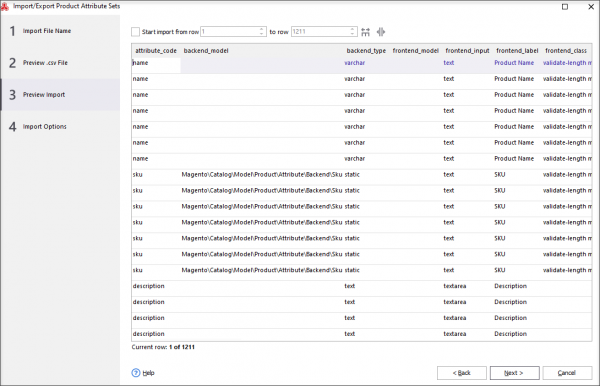The height and width of the screenshot is (386, 600).
Task: Increase the start row spinner value
Action: coord(262,29)
